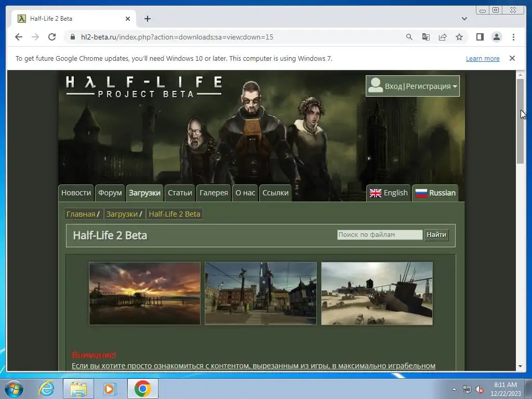Screen dimensions: 532x399
Task: Open a new tab with the plus button
Action: pos(147,19)
